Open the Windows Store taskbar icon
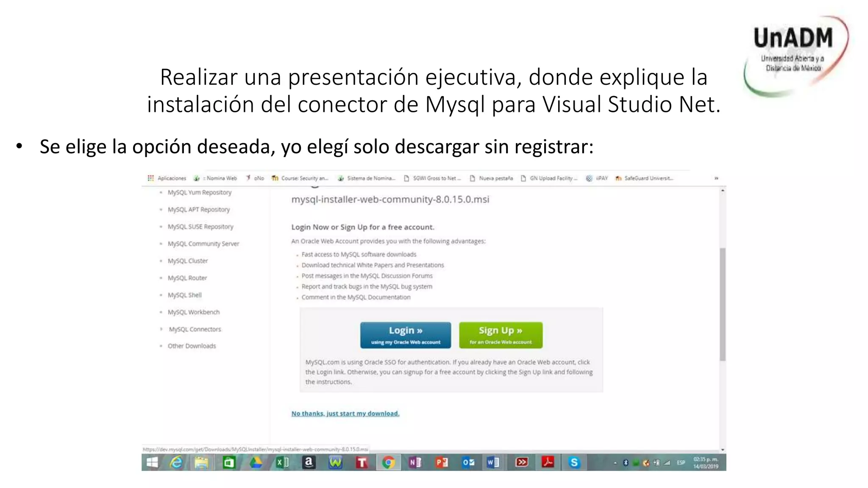The width and height of the screenshot is (868, 488). point(229,463)
